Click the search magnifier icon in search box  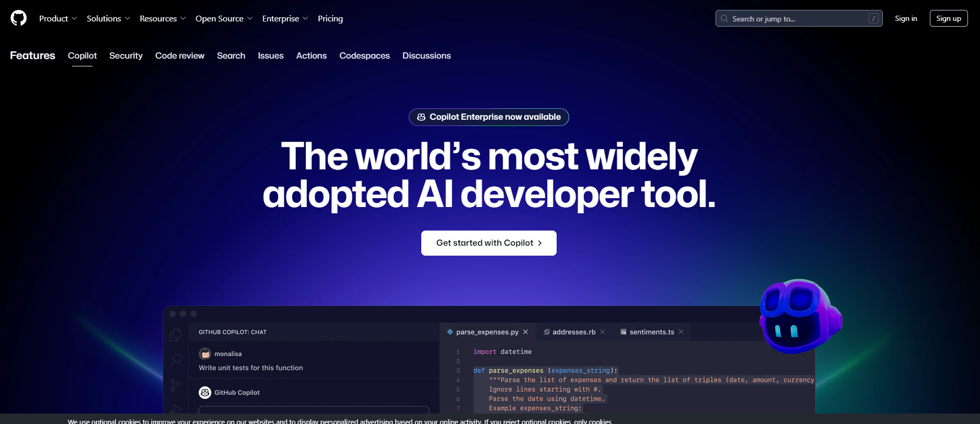pyautogui.click(x=724, y=18)
